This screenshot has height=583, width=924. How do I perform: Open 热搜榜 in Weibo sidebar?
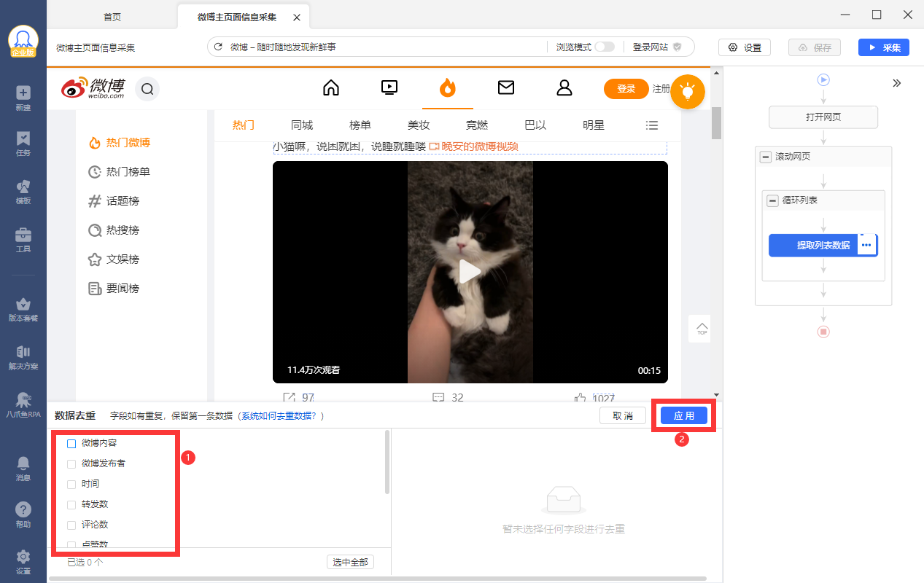(113, 230)
